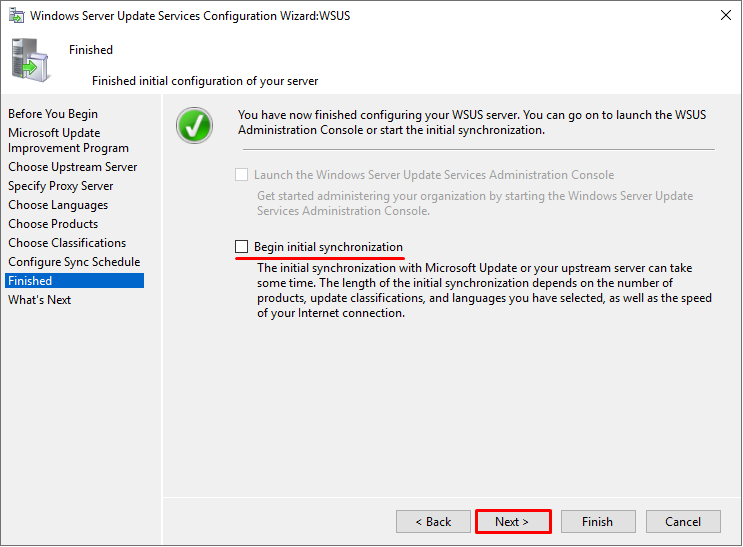Open the Microsoft Update Improvement Program step
The image size is (743, 547).
(68, 140)
